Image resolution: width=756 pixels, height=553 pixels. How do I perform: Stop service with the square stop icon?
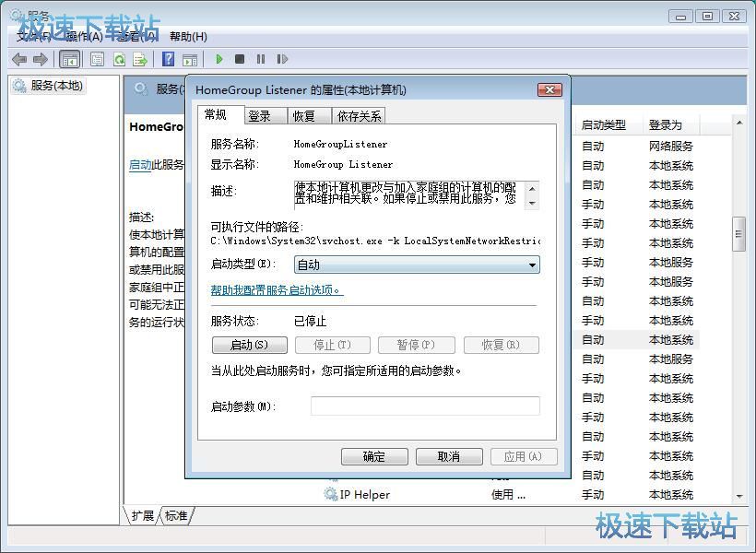[x=240, y=59]
